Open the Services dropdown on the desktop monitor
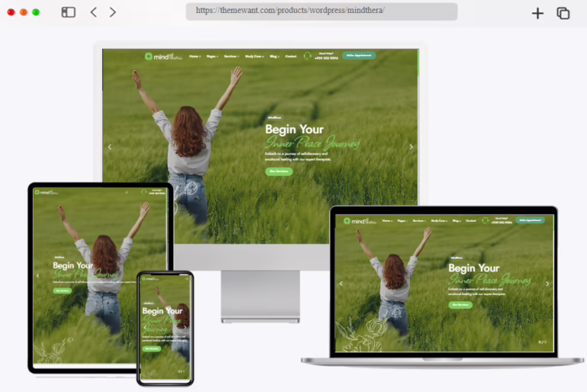The width and height of the screenshot is (587, 392). tap(231, 56)
